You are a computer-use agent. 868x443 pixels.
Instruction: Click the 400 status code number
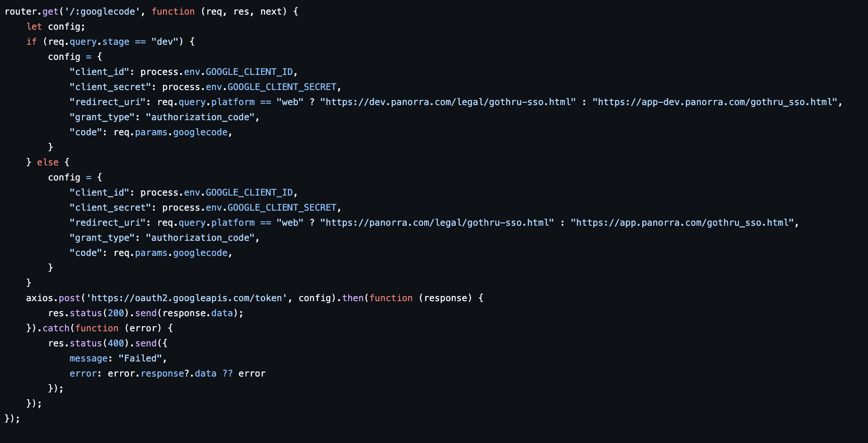(x=116, y=343)
